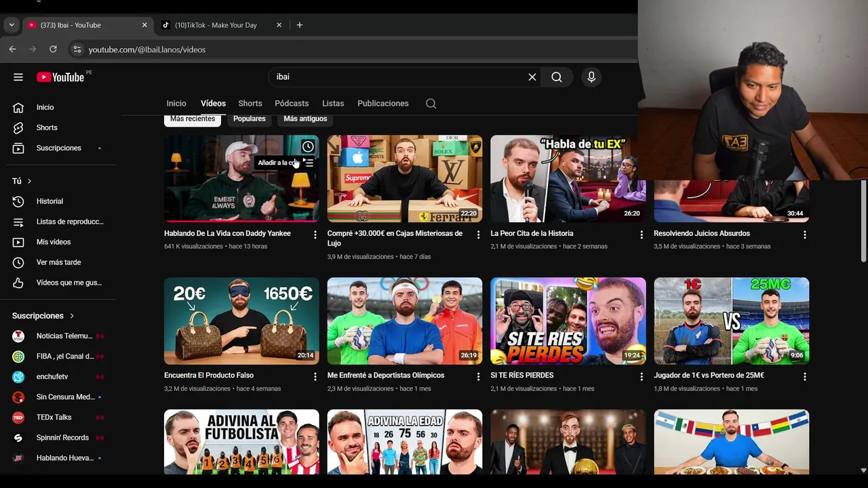Click the page vertical scrollbar
The width and height of the screenshot is (868, 488).
coord(863,222)
